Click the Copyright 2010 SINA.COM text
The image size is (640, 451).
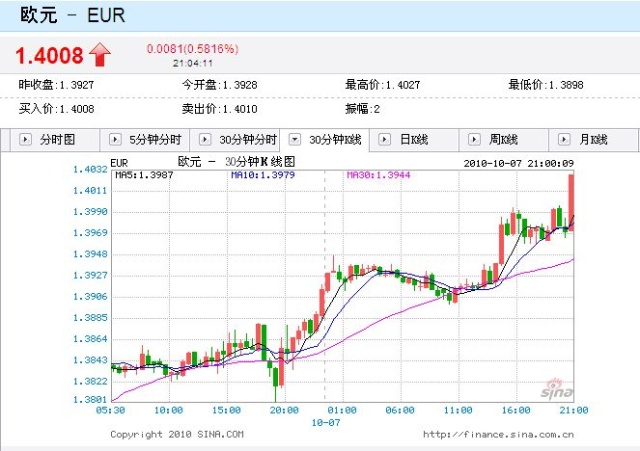pos(177,434)
